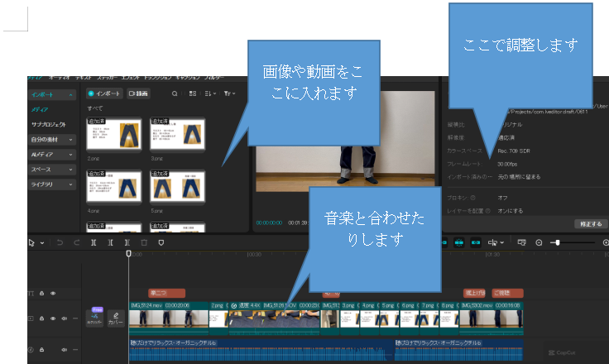Toggle the linkage icon in timeline toolbar
This screenshot has width=609, height=364.
click(x=476, y=242)
